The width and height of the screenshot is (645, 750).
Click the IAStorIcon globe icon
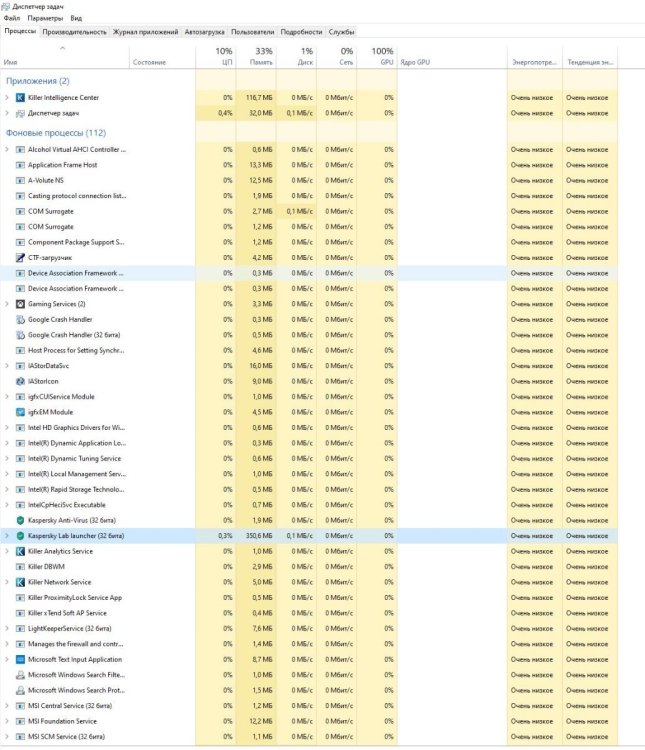[x=20, y=381]
